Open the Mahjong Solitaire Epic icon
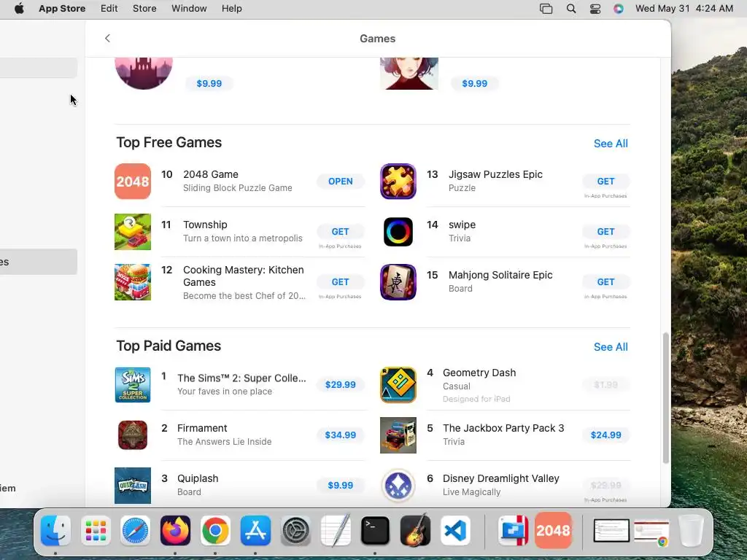 coord(398,282)
